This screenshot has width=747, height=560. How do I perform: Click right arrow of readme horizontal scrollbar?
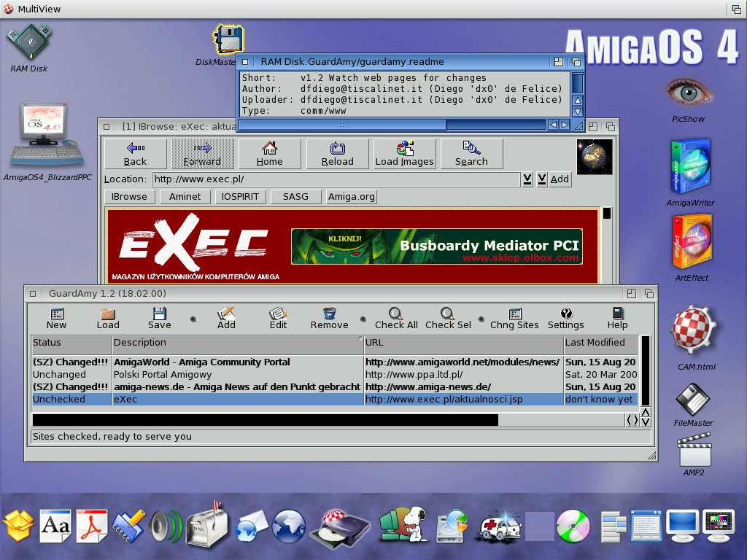coord(565,125)
